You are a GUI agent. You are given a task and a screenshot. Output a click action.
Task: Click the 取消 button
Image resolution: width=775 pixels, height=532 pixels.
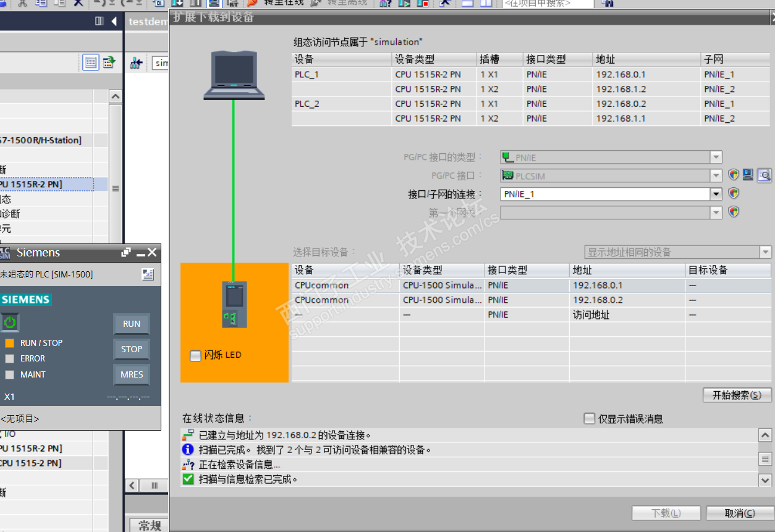[x=740, y=513]
